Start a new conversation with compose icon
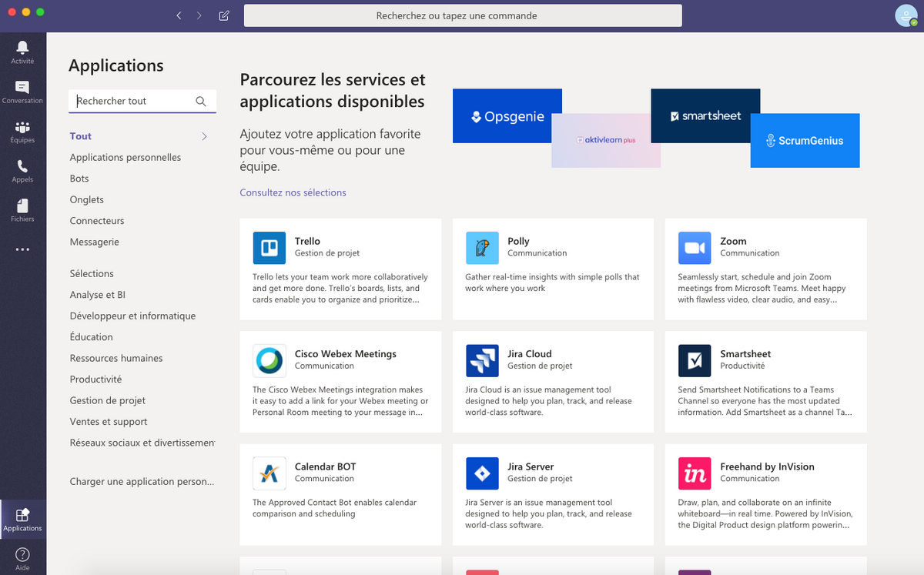The width and height of the screenshot is (924, 575). point(224,15)
